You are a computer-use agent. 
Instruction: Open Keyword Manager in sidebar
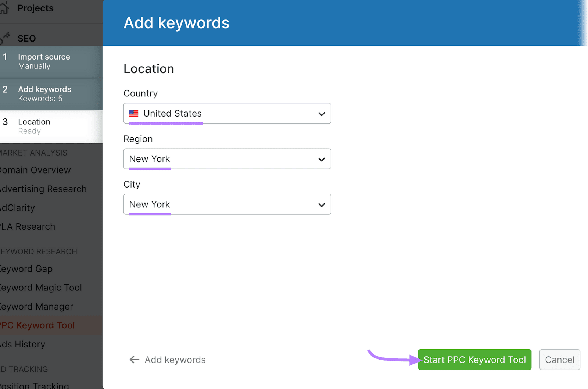click(36, 306)
